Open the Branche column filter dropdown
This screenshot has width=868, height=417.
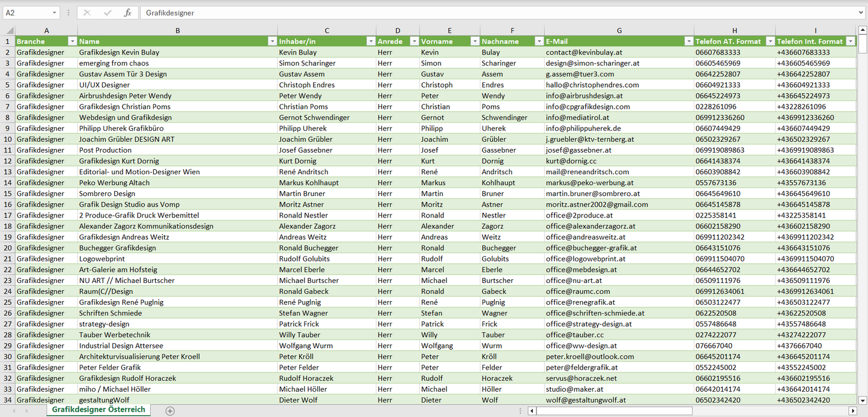pos(72,41)
